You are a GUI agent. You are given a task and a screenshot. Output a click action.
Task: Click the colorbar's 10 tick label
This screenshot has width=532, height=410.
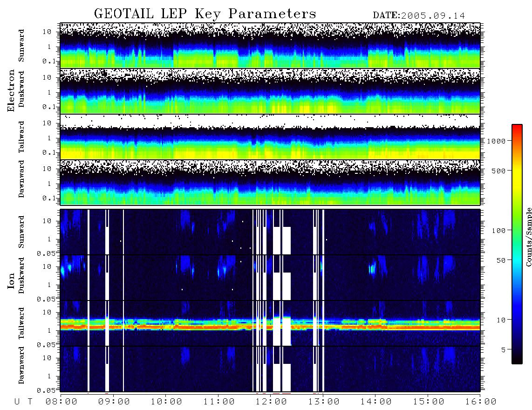pyautogui.click(x=501, y=320)
